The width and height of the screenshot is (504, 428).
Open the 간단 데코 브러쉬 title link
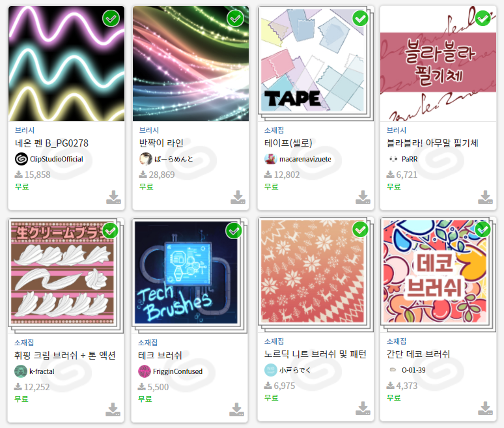click(418, 354)
